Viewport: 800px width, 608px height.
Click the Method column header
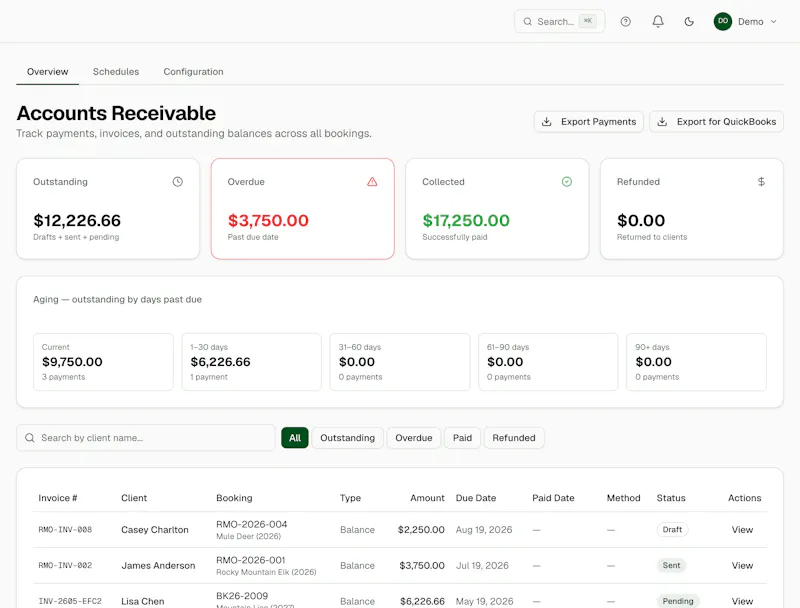tap(623, 498)
